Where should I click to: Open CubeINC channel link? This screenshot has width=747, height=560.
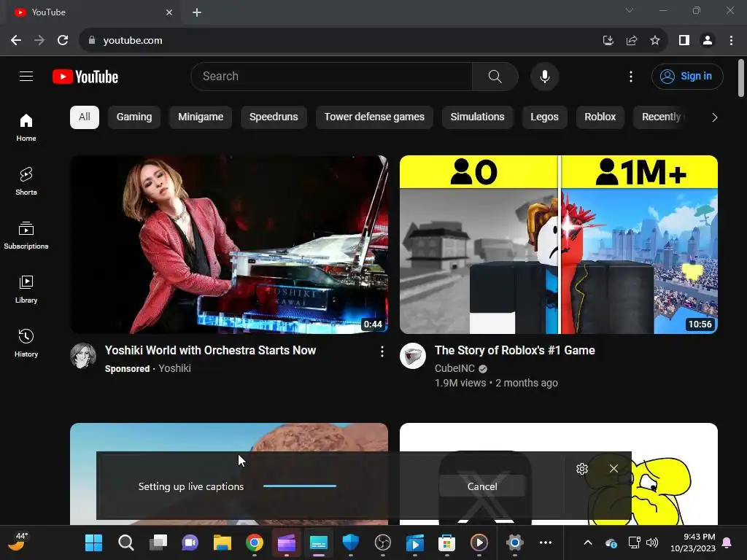pos(455,368)
